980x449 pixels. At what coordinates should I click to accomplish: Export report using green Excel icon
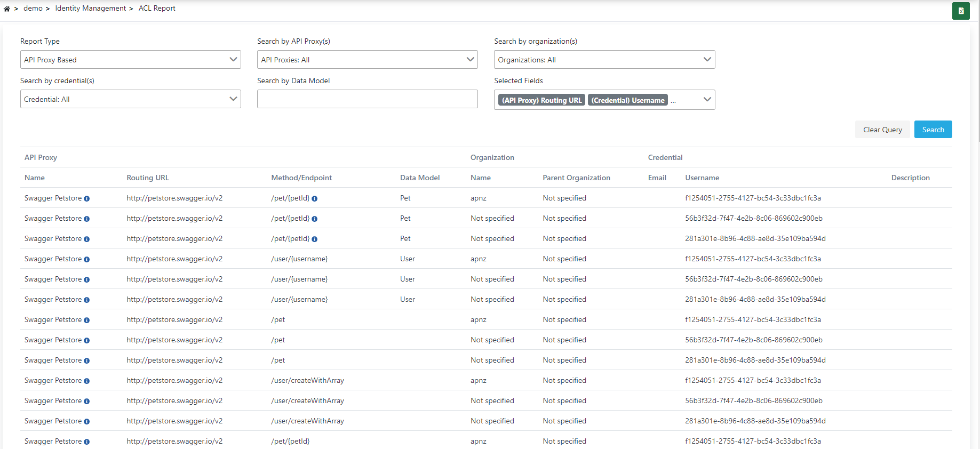point(960,11)
